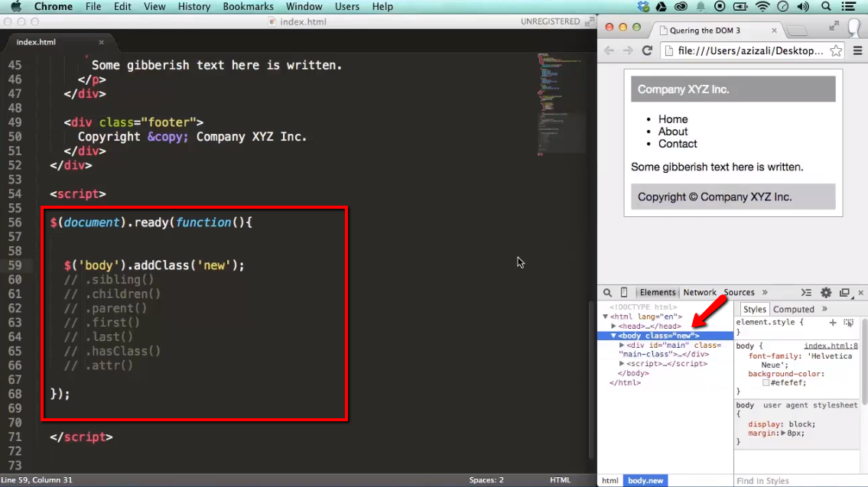Open Spotlight search icon

click(826, 7)
